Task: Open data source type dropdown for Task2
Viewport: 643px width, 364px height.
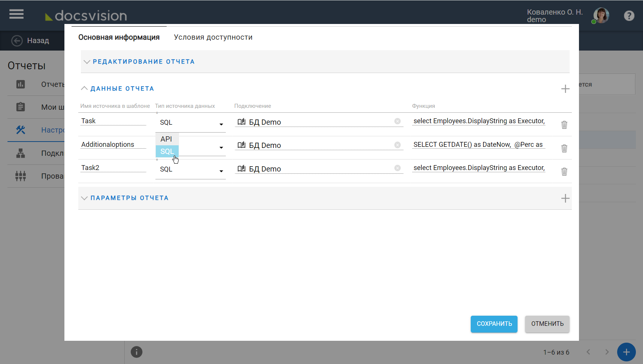Action: point(221,171)
